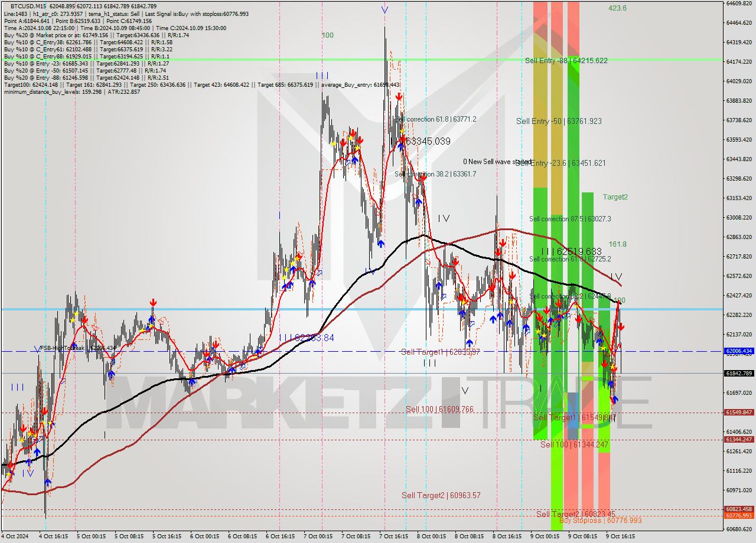The width and height of the screenshot is (756, 543).
Task: Click the 'Buy %20 @ Entry -88' line
Action: [87, 77]
